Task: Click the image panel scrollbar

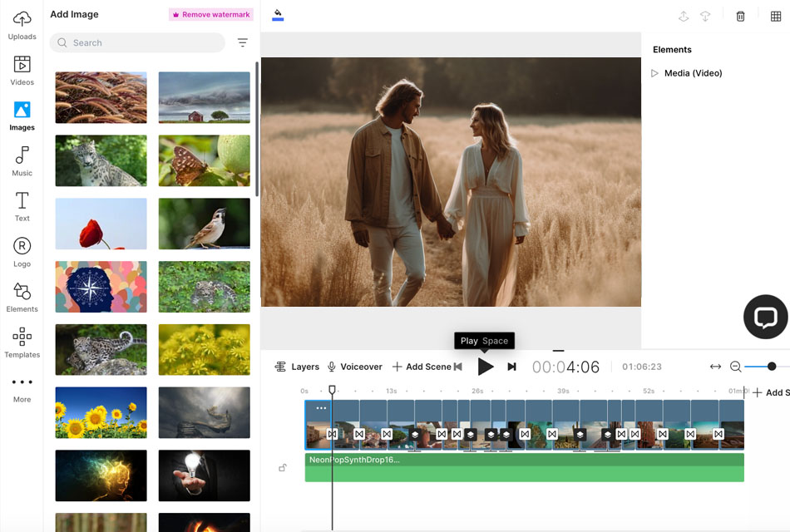Action: [x=257, y=129]
